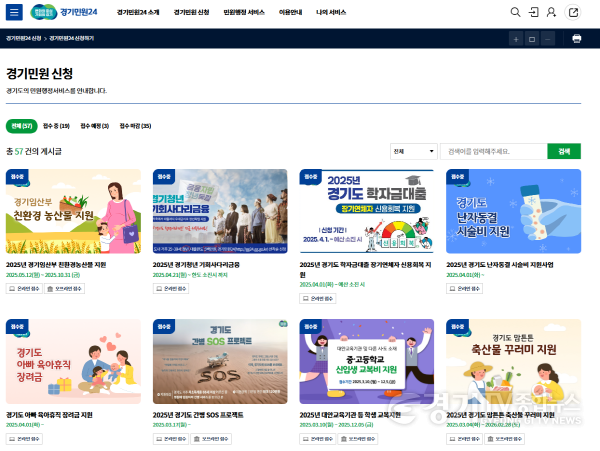Open the user profile icon
The width and height of the screenshot is (600, 451).
pyautogui.click(x=553, y=13)
